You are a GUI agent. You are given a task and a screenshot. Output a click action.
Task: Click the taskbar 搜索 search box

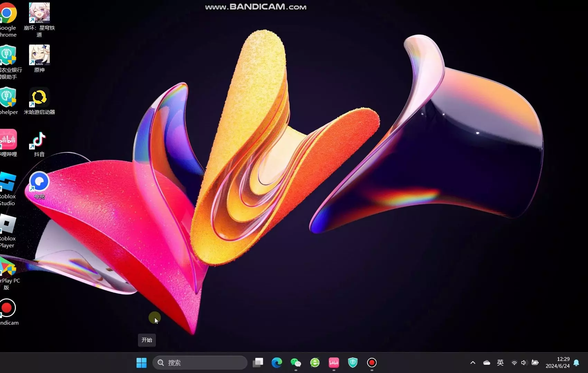[x=200, y=363]
